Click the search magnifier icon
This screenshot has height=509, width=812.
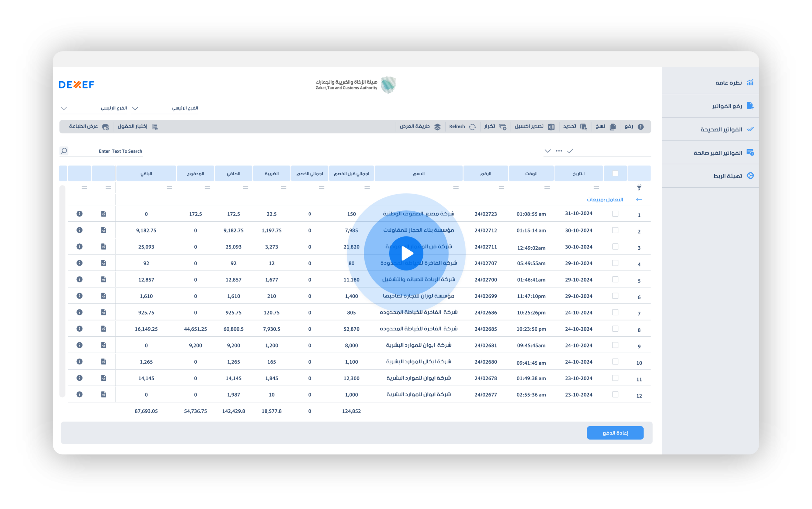[64, 151]
